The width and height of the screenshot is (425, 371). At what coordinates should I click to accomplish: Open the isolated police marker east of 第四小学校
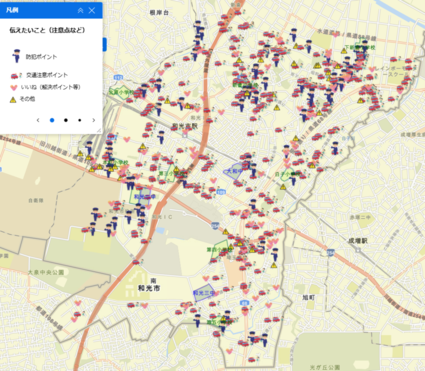[x=274, y=254]
